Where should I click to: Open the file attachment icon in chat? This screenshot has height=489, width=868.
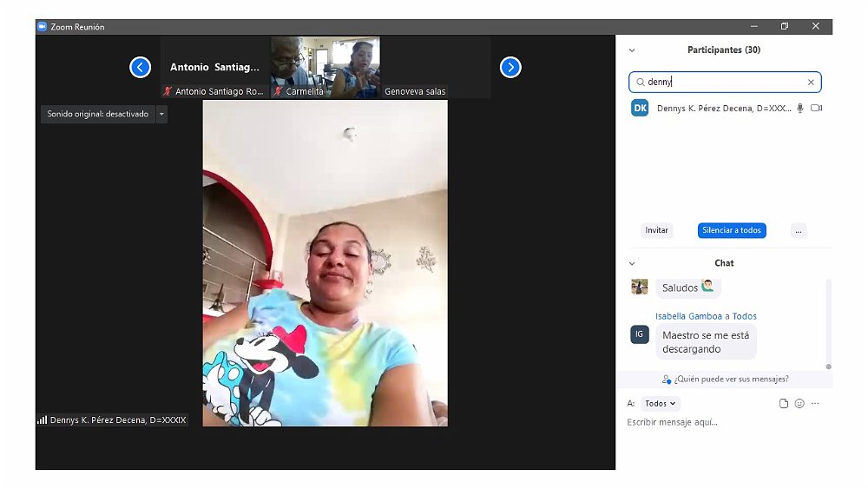click(784, 404)
